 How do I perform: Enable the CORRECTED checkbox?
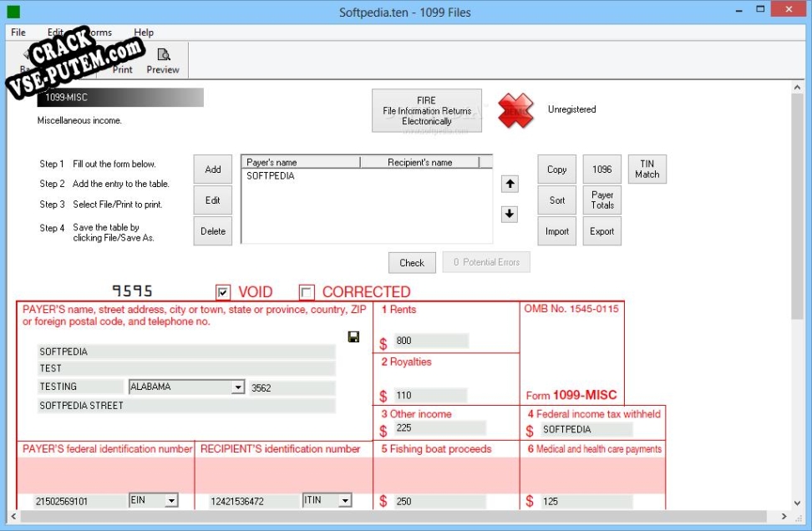307,291
